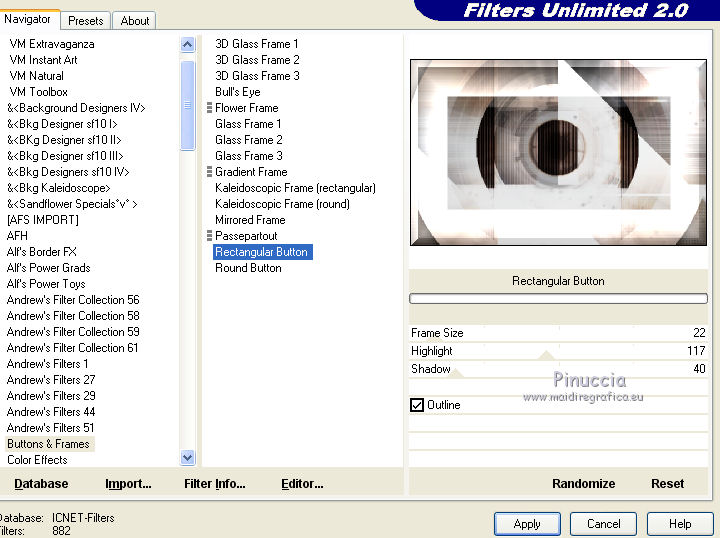Select the Buttons & Frames category
Image resolution: width=720 pixels, height=538 pixels.
click(x=49, y=444)
